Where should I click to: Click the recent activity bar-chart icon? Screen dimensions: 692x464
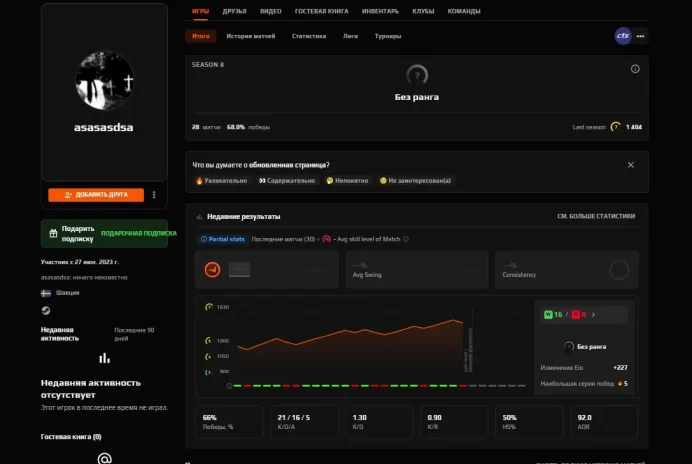pyautogui.click(x=104, y=358)
